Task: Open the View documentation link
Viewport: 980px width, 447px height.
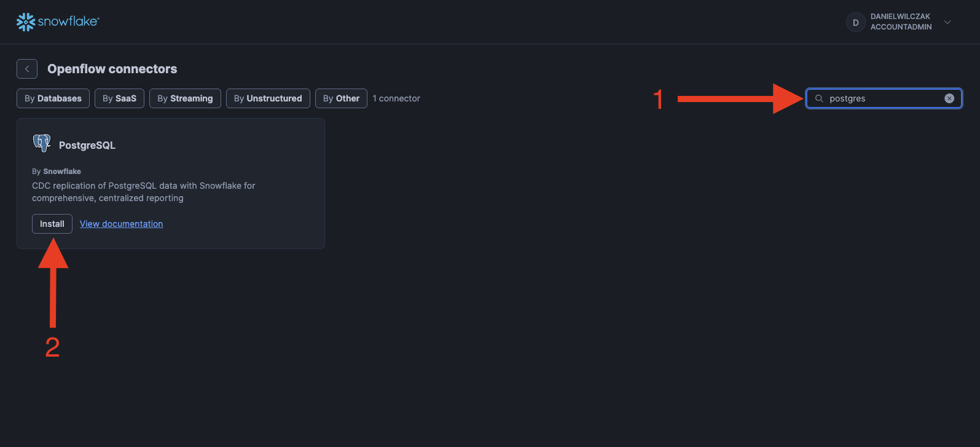Action: pyautogui.click(x=121, y=224)
